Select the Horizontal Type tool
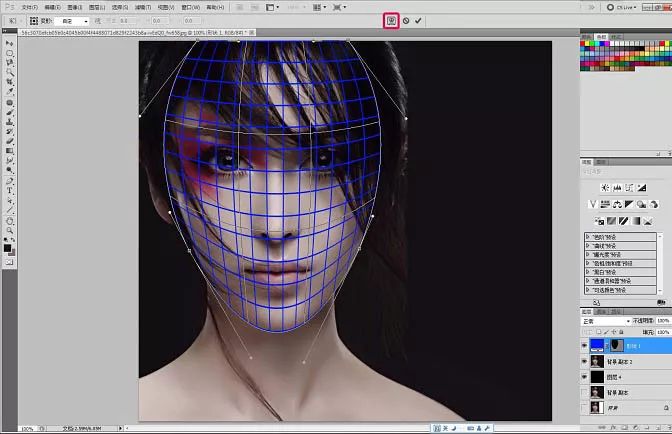The height and width of the screenshot is (434, 672). click(9, 191)
